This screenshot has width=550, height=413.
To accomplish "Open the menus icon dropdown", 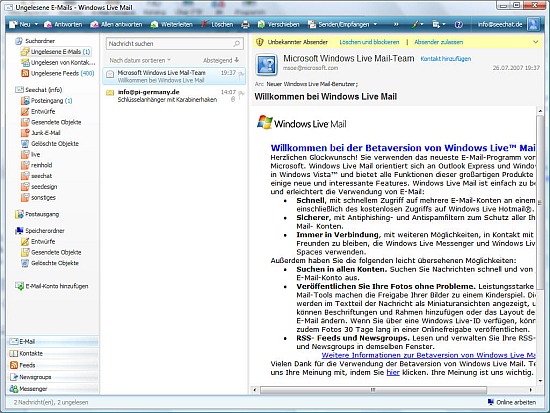I will pos(438,25).
